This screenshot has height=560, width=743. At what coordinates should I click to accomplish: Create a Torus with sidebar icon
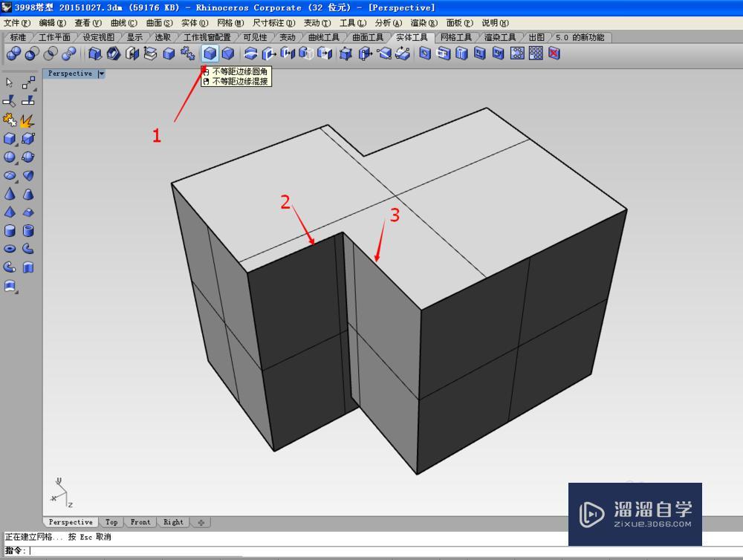[x=10, y=249]
